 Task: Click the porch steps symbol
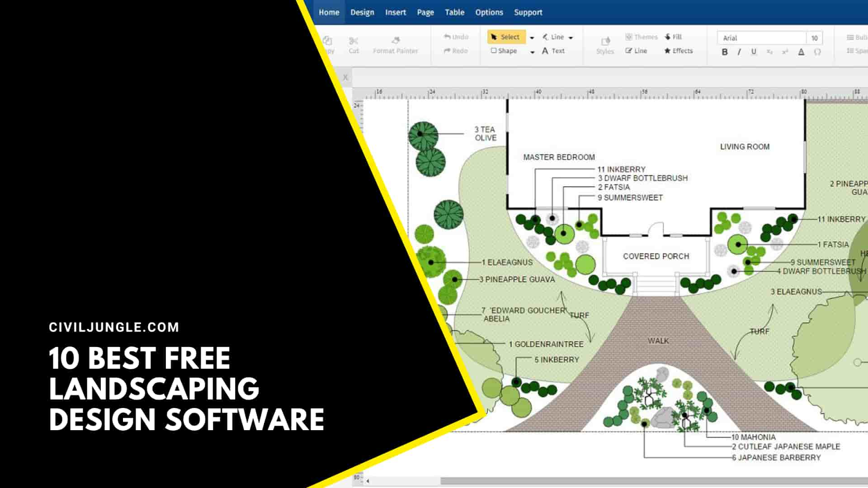[656, 285]
